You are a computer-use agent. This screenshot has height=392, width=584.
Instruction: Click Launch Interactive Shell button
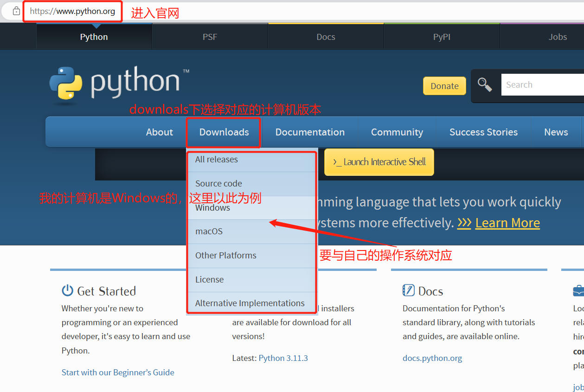[379, 162]
